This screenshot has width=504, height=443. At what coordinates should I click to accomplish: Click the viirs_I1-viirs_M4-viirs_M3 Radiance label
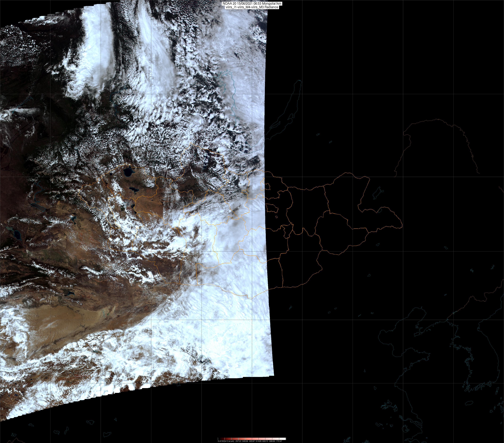tap(252, 7)
